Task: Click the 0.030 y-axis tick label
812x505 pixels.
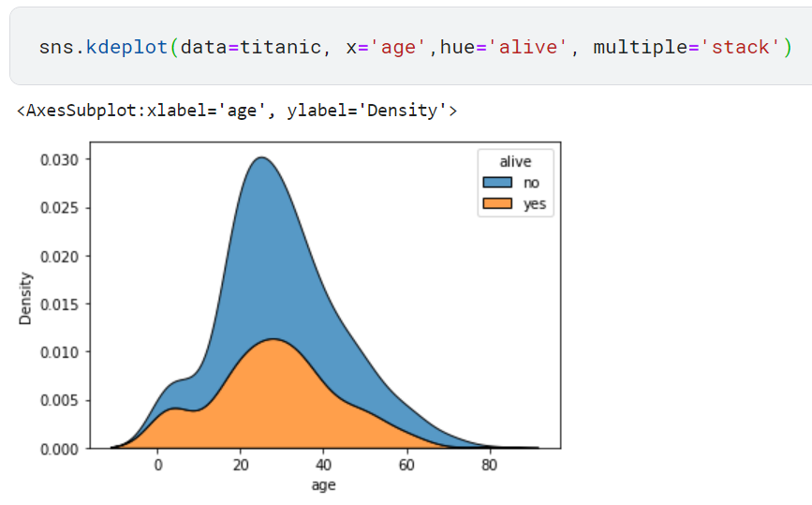Action: 60,159
